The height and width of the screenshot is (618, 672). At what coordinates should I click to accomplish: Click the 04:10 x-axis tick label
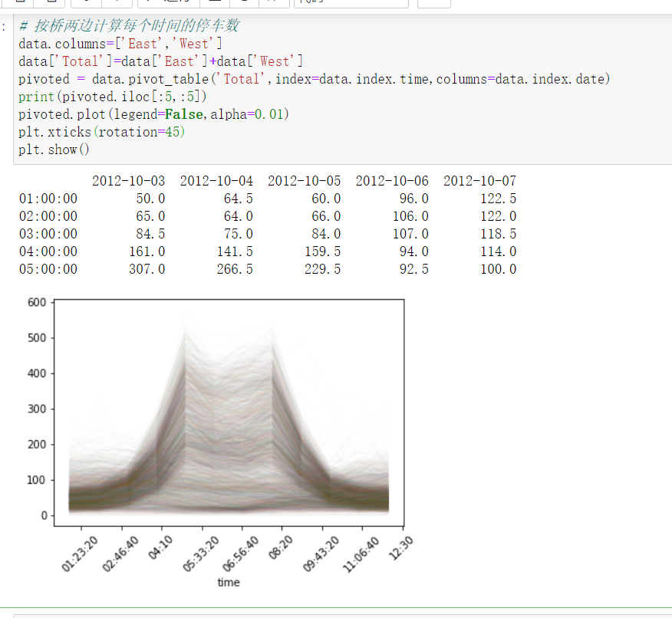[160, 547]
